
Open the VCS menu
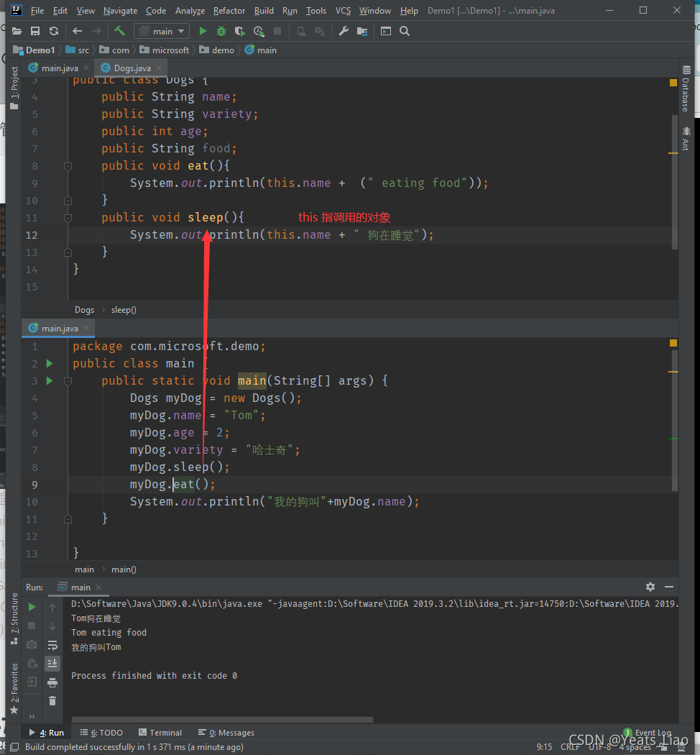[343, 11]
